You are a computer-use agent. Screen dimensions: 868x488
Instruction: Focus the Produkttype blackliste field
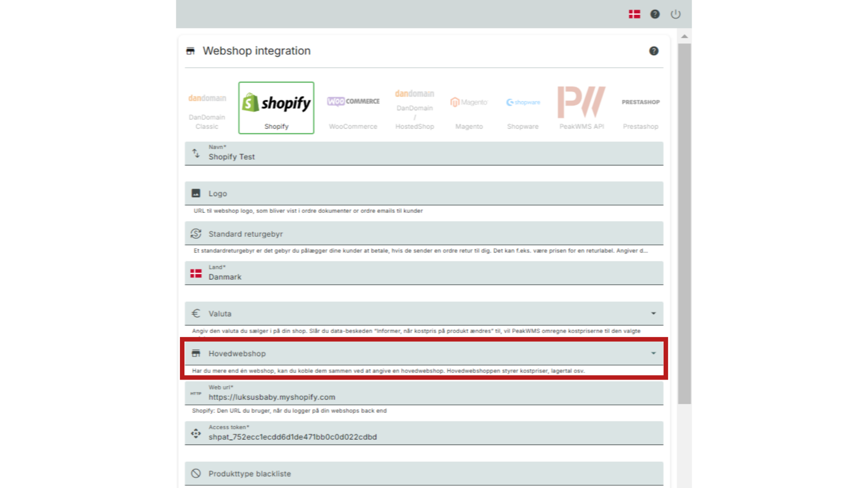pos(424,474)
